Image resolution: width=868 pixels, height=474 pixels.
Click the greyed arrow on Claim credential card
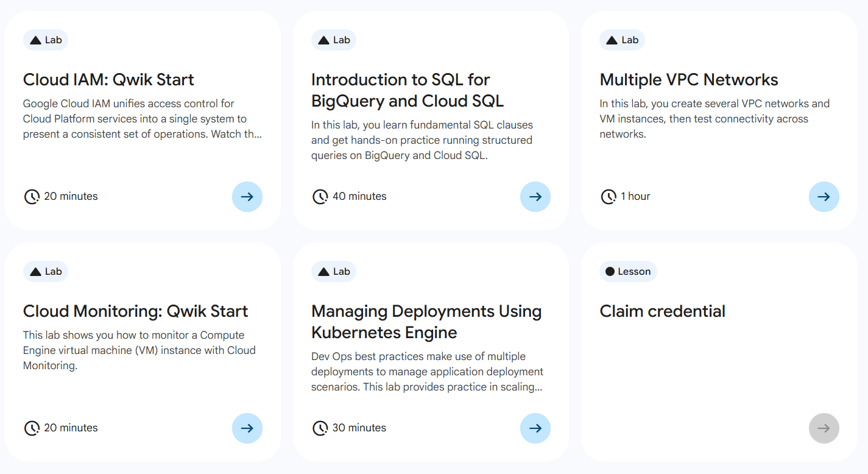point(824,428)
